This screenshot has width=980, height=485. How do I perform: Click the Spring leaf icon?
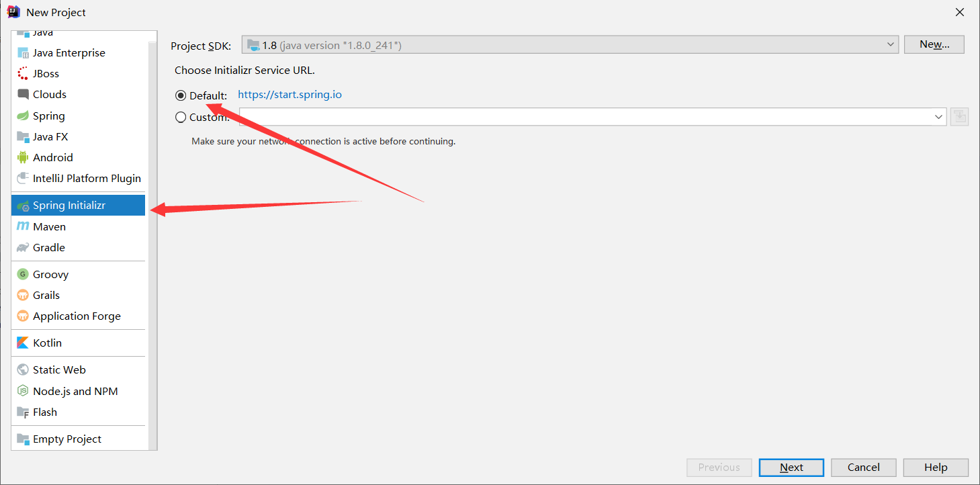[23, 116]
